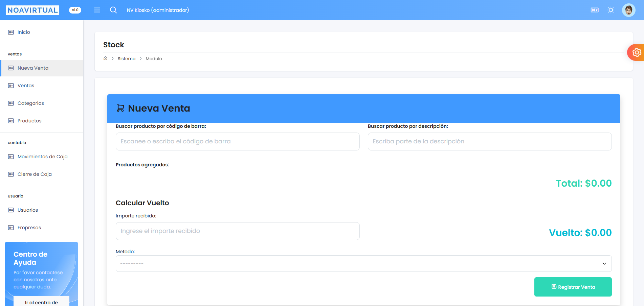The height and width of the screenshot is (306, 644).
Task: Open Movimientos de Caja menu item
Action: point(41,157)
